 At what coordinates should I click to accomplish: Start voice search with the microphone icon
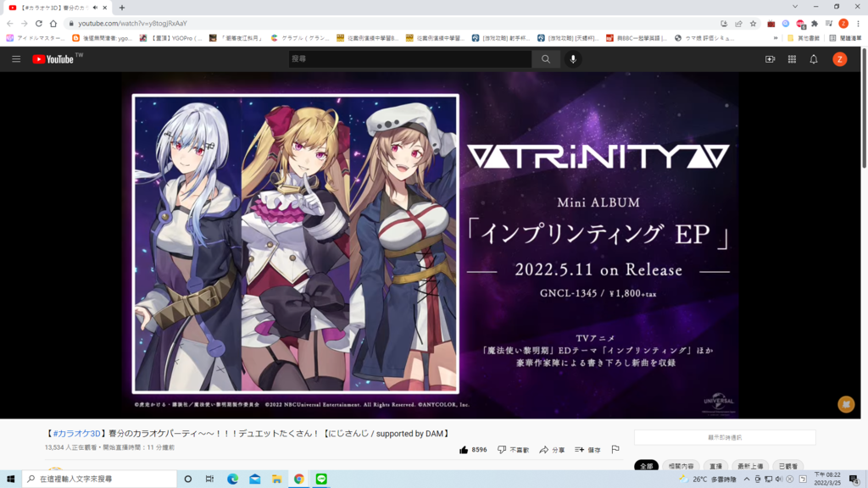point(573,59)
